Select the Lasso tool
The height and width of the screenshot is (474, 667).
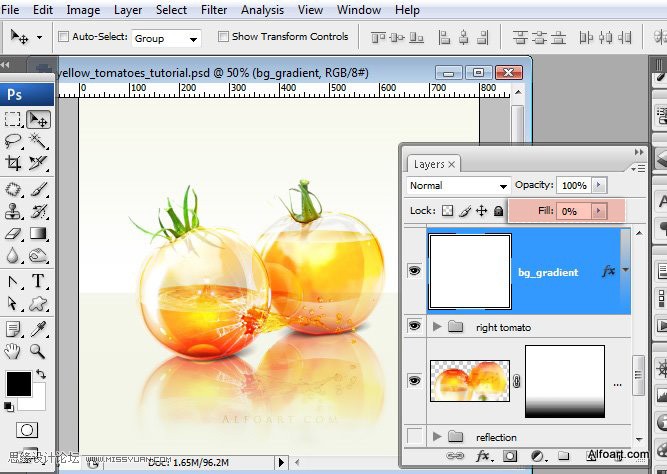click(x=13, y=140)
